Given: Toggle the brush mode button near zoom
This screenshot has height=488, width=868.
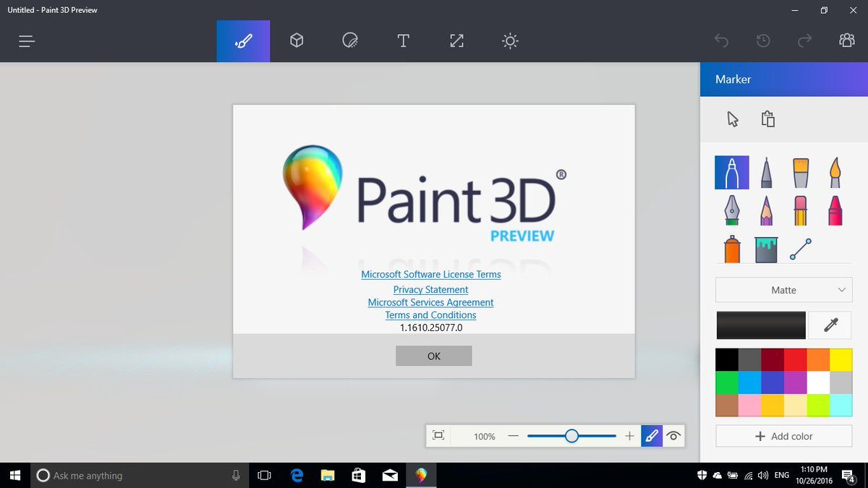Looking at the screenshot, I should (652, 436).
